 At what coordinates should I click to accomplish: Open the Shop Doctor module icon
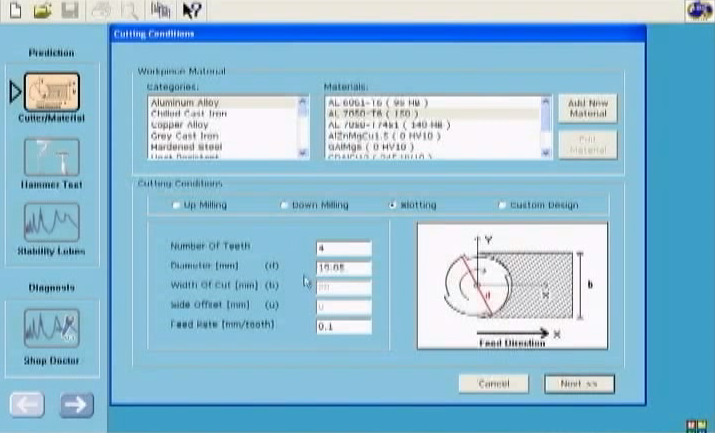[x=52, y=328]
